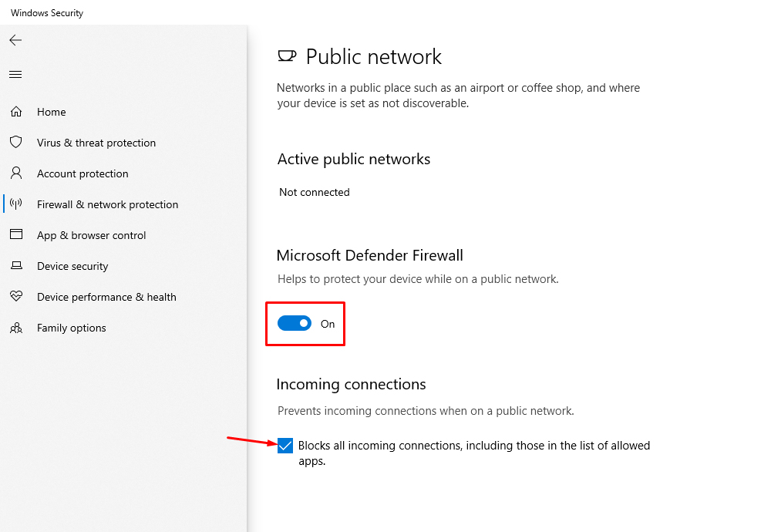Click the Windows Security window title

(47, 13)
